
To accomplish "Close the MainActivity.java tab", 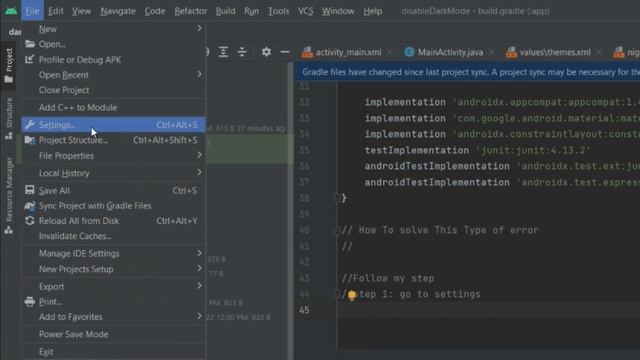I will (x=491, y=52).
